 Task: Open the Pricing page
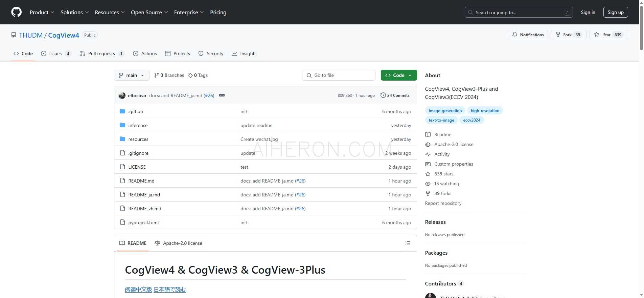coord(218,12)
